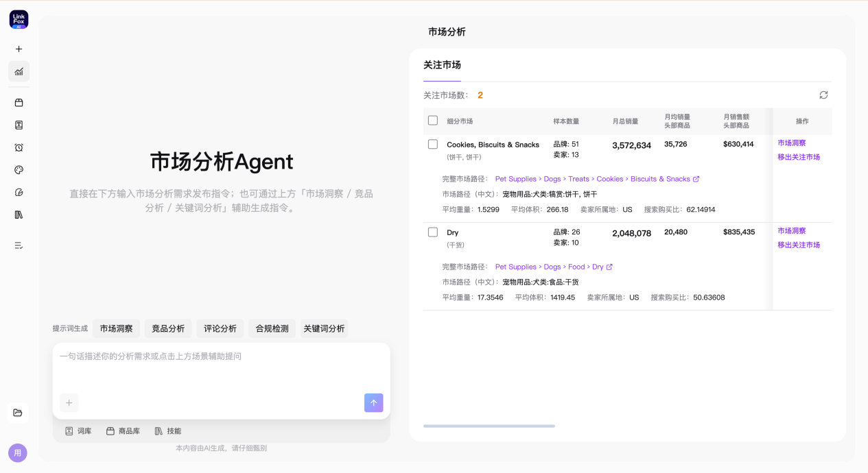868x473 pixels.
Task: Click the $835,435 sales amount
Action: tap(739, 232)
